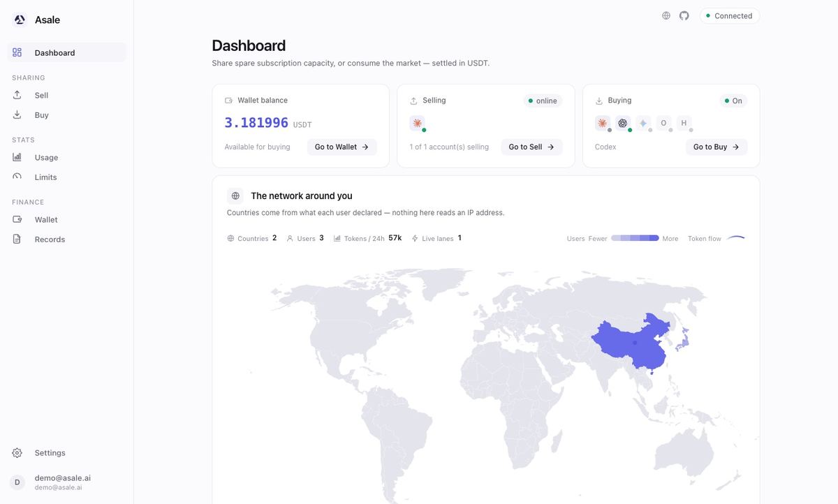This screenshot has width=838, height=504.
Task: Click the Go to Sell button
Action: (x=531, y=147)
